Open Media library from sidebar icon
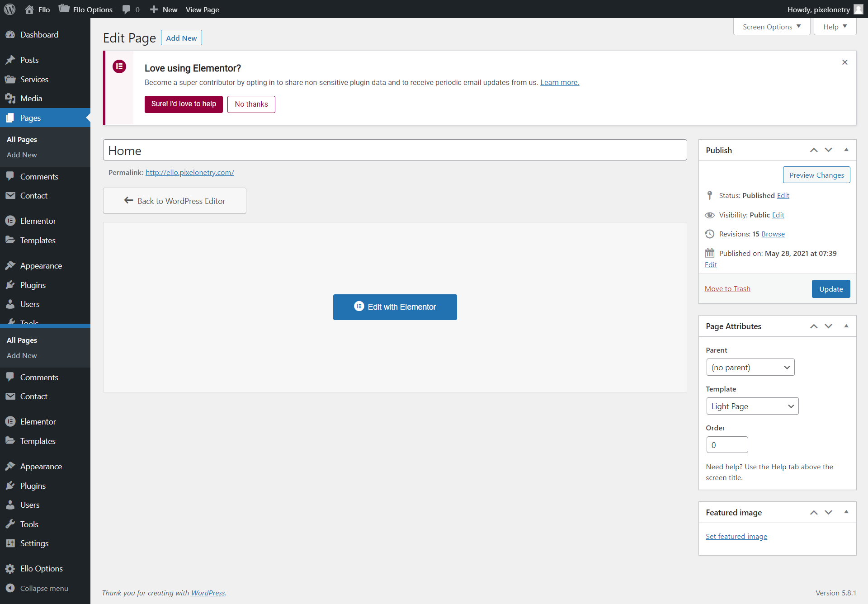Screen dimensions: 868x604 pyautogui.click(x=10, y=99)
